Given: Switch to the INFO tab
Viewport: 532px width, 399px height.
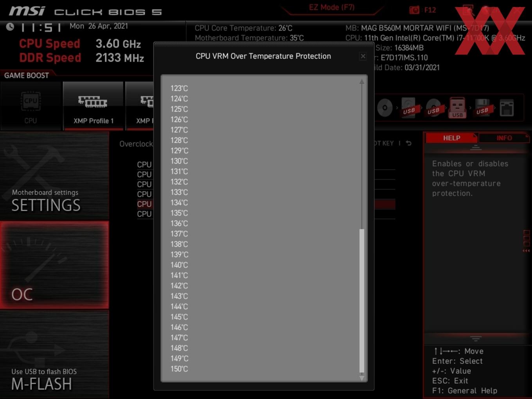Looking at the screenshot, I should pyautogui.click(x=504, y=138).
